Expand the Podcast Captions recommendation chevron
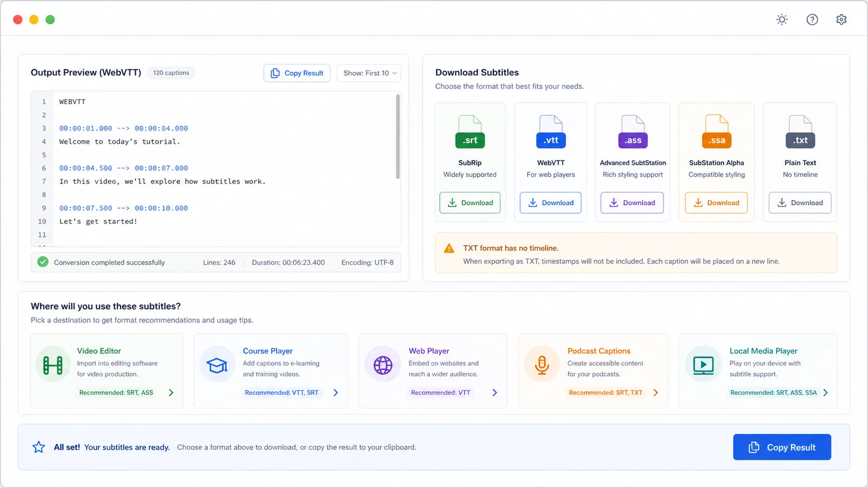Viewport: 868px width, 488px height. pyautogui.click(x=655, y=393)
